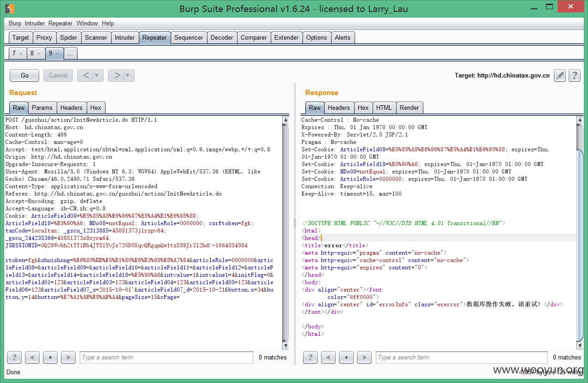Show the request Headers view
The width and height of the screenshot is (588, 383).
pos(71,108)
